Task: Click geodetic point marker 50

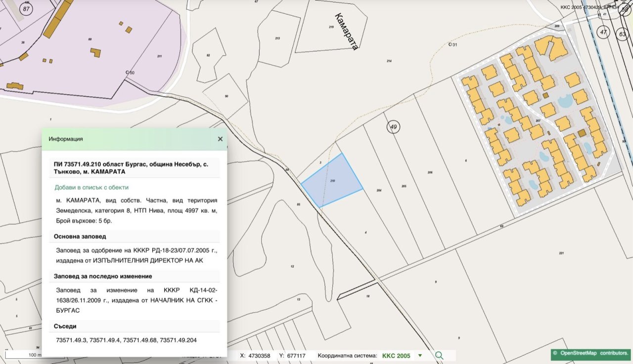Action: 128,73
